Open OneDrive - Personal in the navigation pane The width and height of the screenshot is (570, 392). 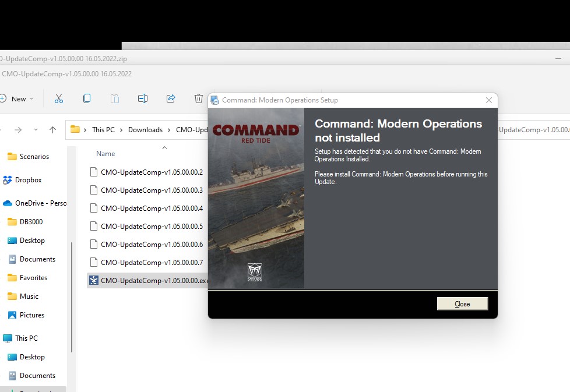(x=41, y=203)
